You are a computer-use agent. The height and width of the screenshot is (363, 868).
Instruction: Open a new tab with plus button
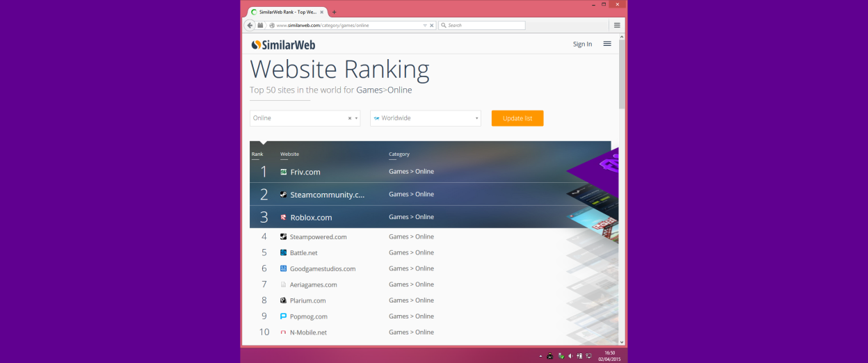coord(334,12)
